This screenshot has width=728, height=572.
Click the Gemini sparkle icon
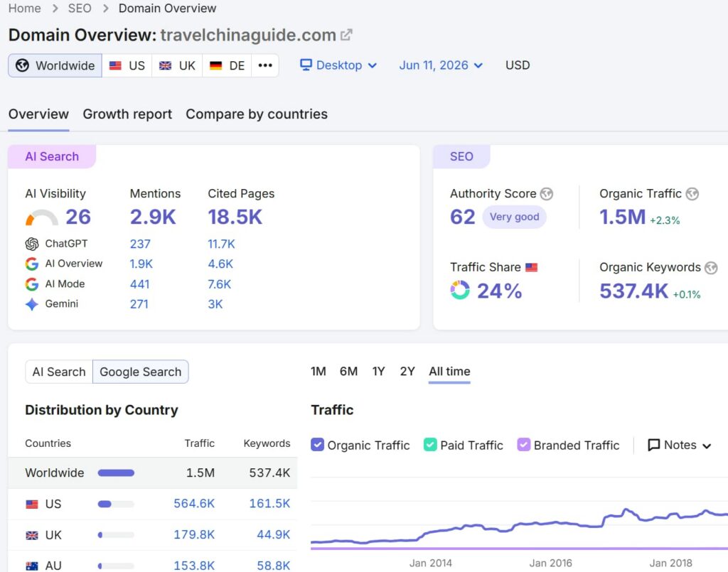point(31,304)
